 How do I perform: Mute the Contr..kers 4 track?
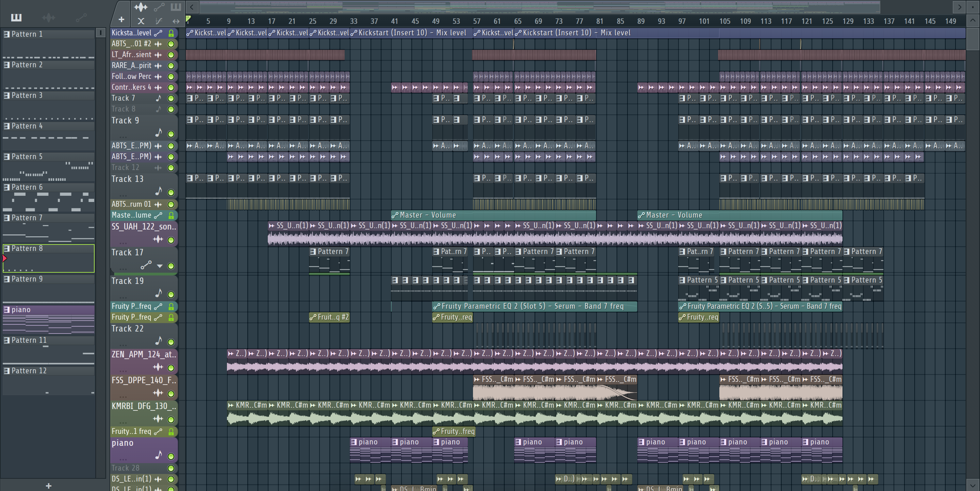(x=171, y=88)
